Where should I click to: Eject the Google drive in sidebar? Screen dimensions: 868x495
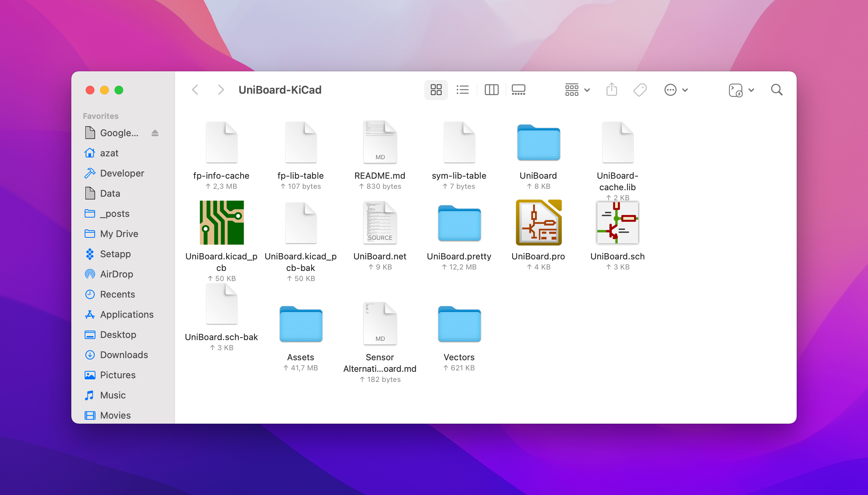(x=155, y=133)
